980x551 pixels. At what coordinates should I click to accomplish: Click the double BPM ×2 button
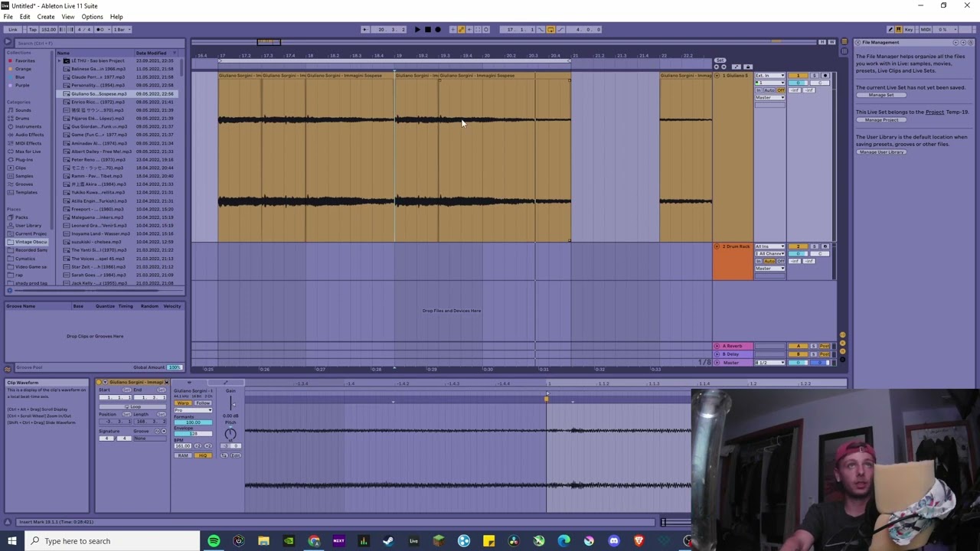[208, 446]
